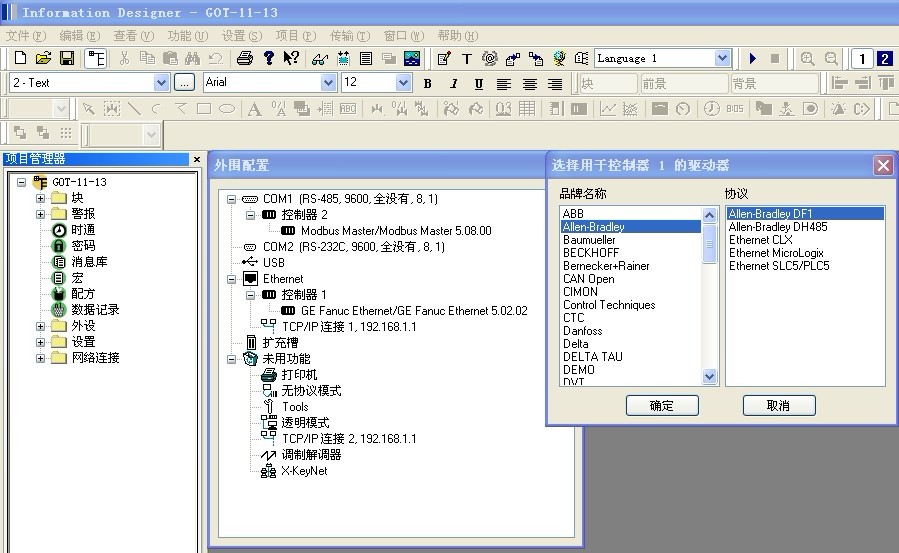Click brand list scrollbar down arrow
The width and height of the screenshot is (899, 553).
(x=710, y=376)
